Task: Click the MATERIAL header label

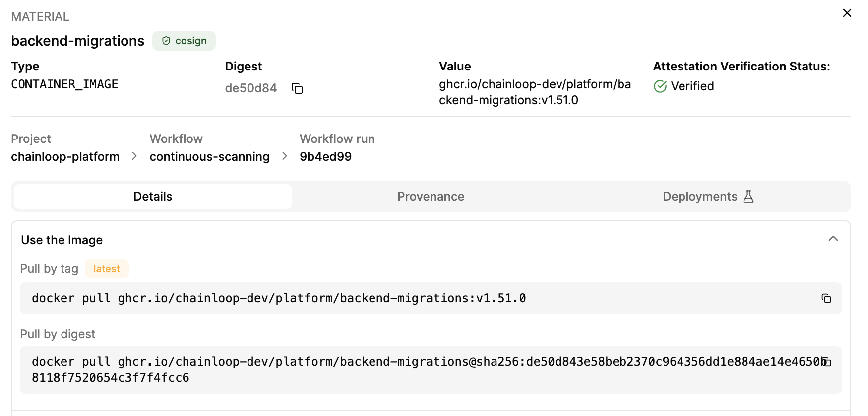Action: click(40, 17)
